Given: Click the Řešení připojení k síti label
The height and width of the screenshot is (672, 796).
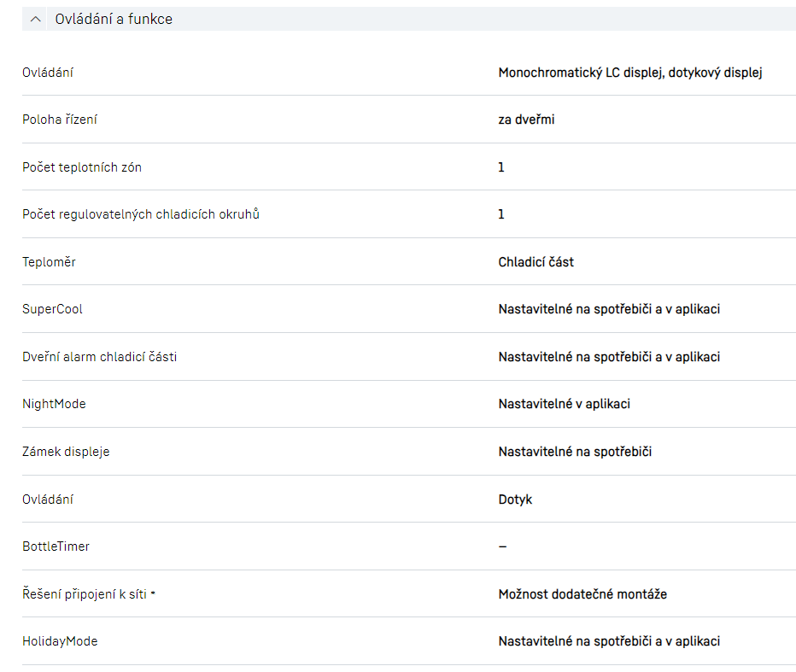Looking at the screenshot, I should click(85, 593).
